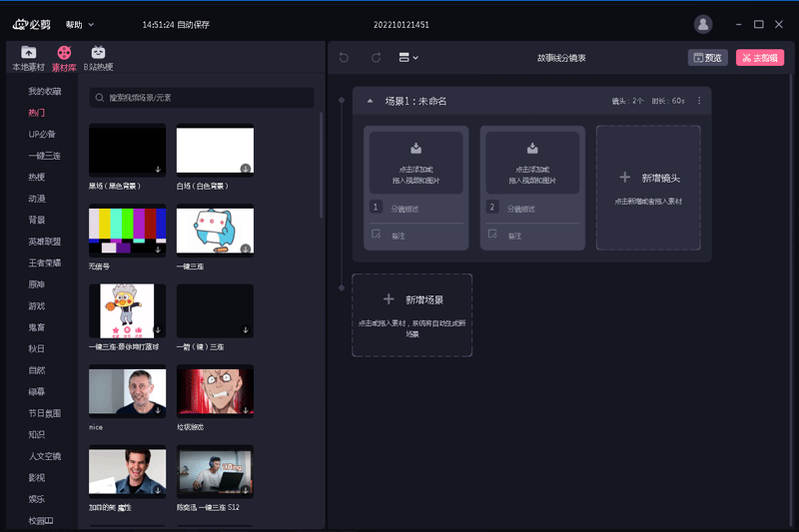Click the storyboard panel vertical scrollbar
Image resolution: width=799 pixels, height=532 pixels.
791,300
